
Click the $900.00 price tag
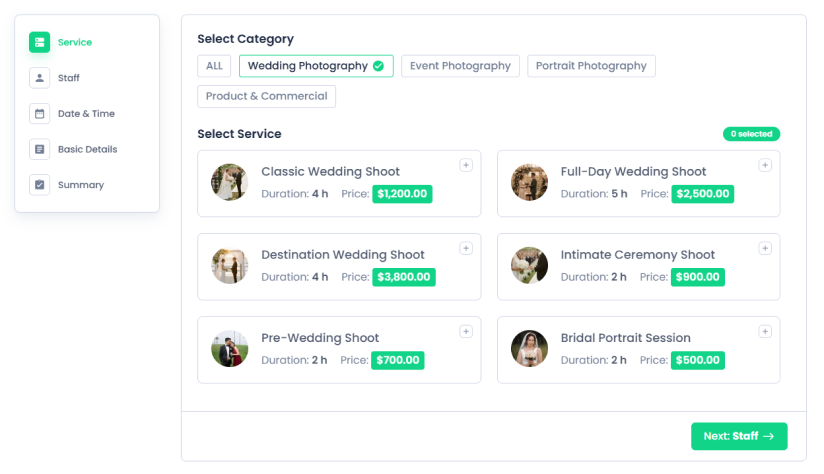click(x=697, y=277)
